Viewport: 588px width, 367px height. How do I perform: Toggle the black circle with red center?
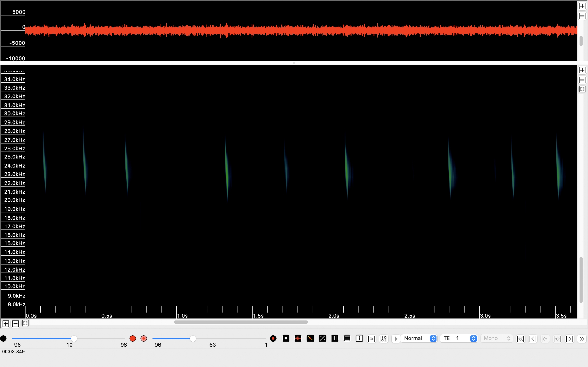tap(273, 338)
